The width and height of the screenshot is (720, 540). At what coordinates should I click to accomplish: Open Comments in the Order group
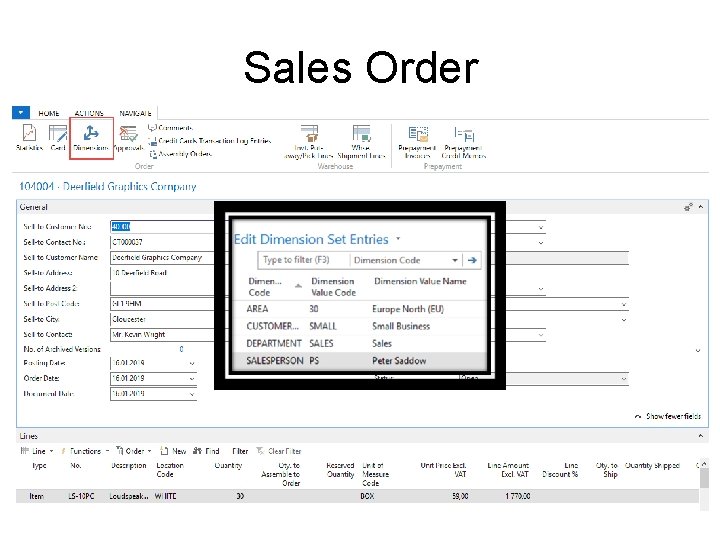click(171, 128)
